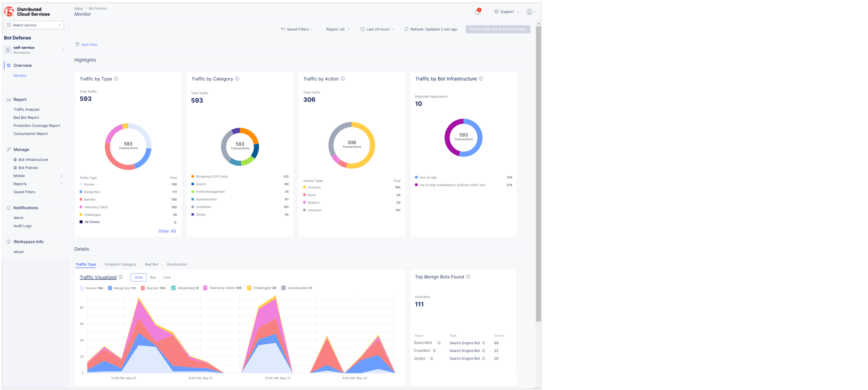Click the refresh icon to update data

pyautogui.click(x=406, y=29)
